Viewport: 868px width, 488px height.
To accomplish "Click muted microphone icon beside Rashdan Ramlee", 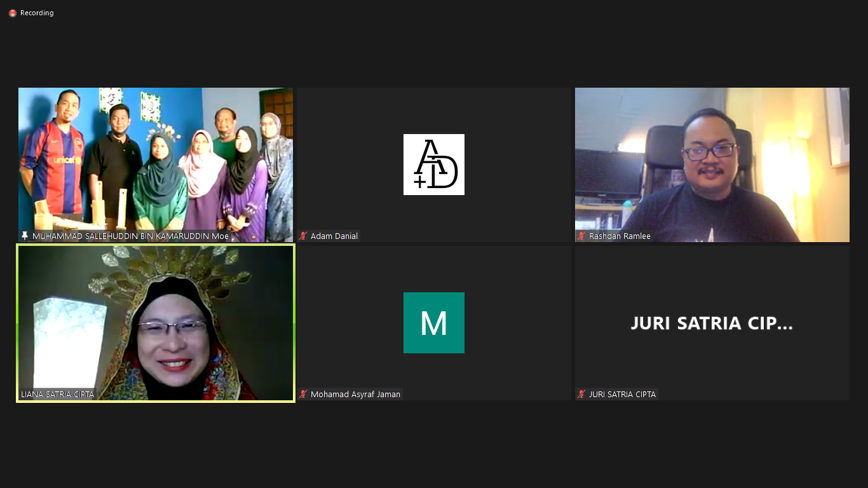I will pos(581,236).
